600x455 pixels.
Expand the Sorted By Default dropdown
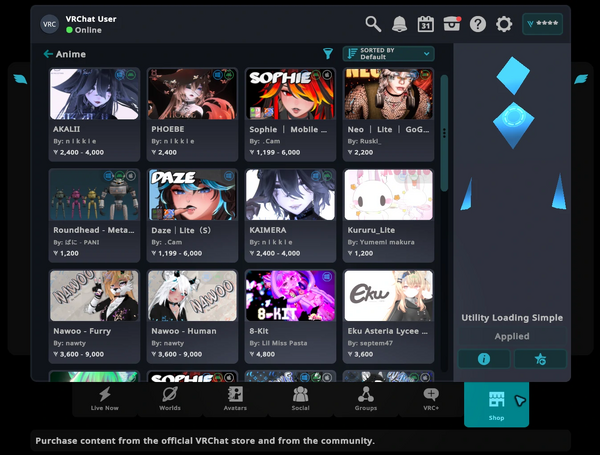388,54
